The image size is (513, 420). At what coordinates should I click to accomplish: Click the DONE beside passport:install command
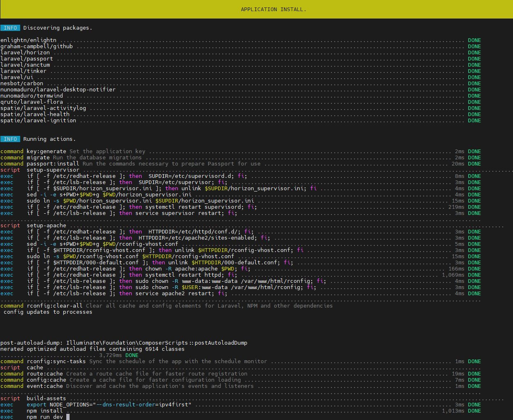474,163
